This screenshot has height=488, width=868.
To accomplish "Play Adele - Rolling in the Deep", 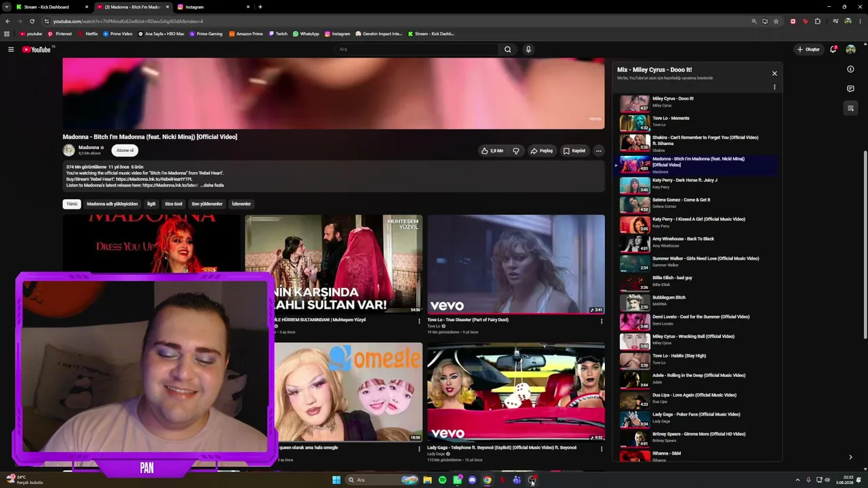I will [698, 380].
